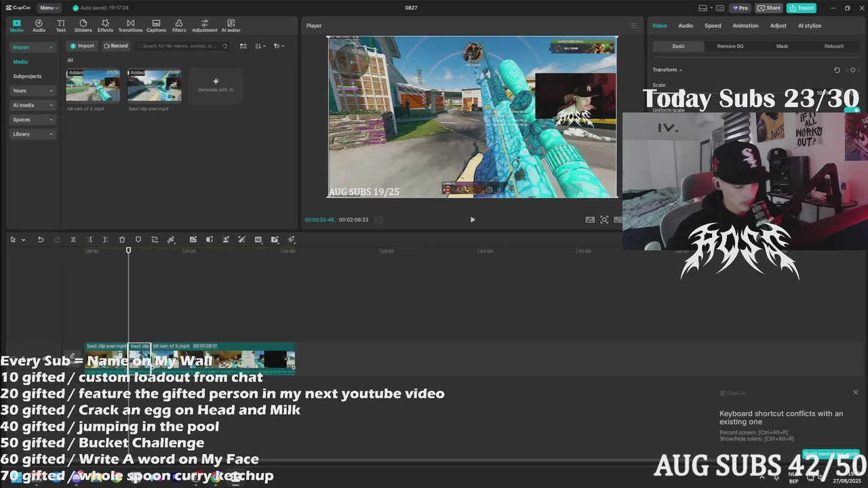Screen dimensions: 868x488
Task: Click the Record button
Action: tap(116, 46)
